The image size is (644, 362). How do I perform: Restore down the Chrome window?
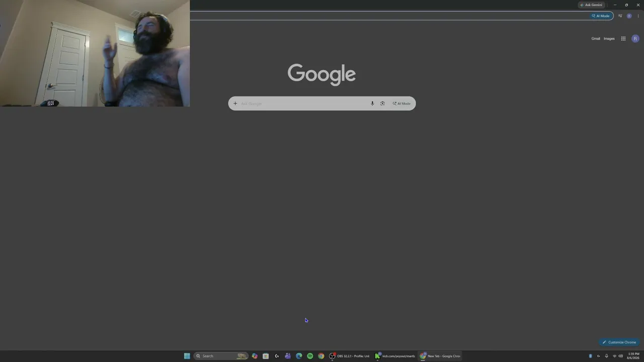coord(626,5)
